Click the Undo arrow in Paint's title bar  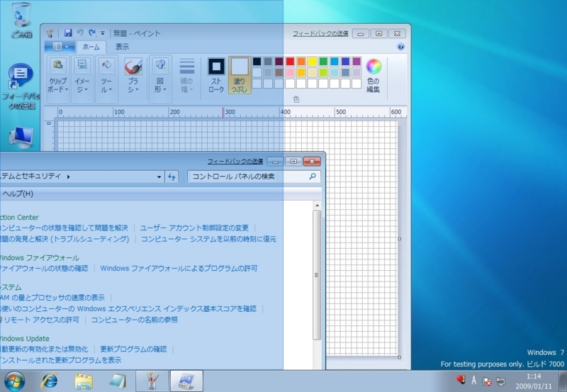pyautogui.click(x=80, y=33)
